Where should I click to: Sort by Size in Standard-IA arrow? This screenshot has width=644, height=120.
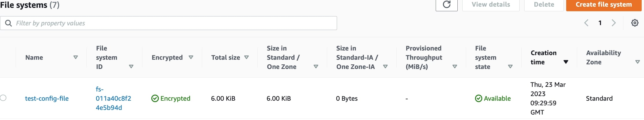(385, 67)
